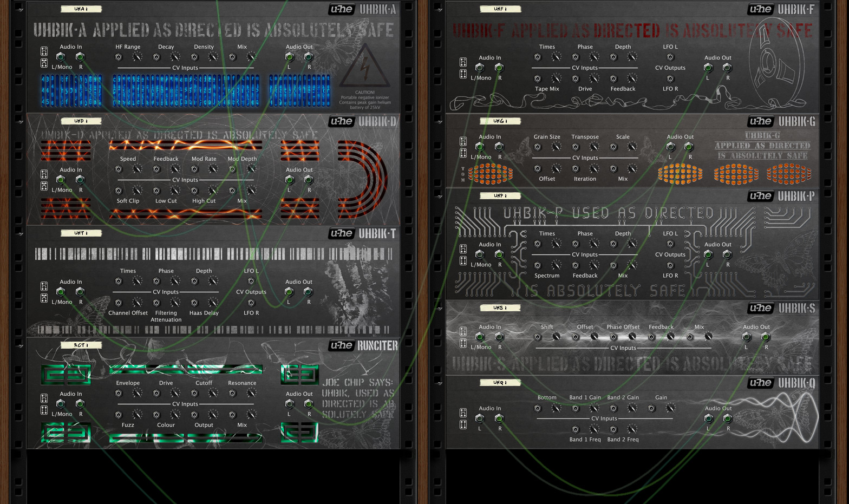Click Runciter Colour CV trim knob
Viewport: 849px width, 504px height.
point(175,415)
